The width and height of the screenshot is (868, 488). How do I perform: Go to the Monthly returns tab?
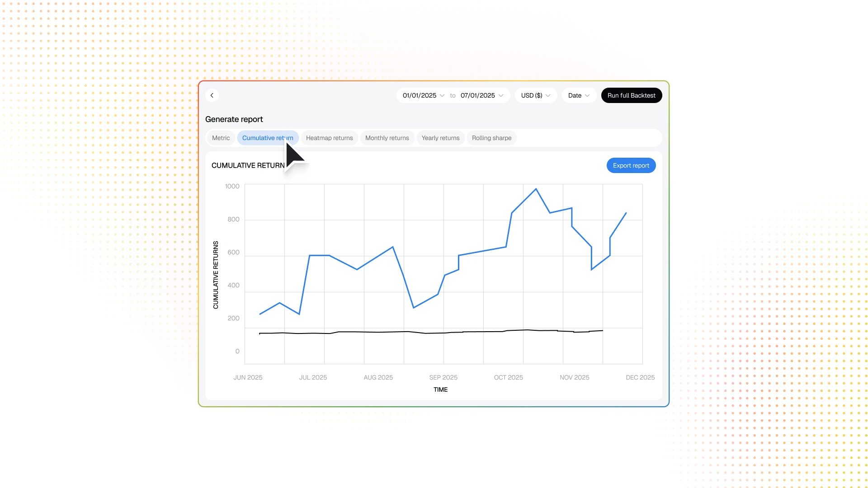[387, 138]
